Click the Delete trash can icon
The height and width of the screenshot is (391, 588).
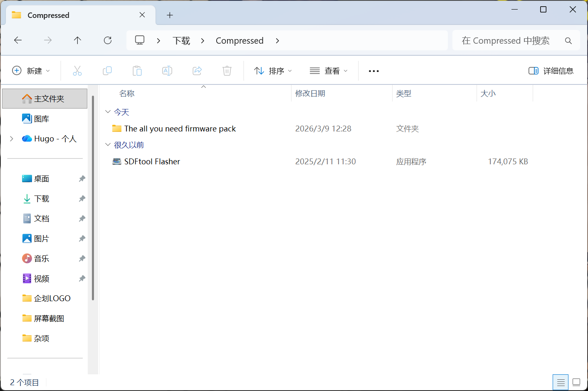click(227, 71)
